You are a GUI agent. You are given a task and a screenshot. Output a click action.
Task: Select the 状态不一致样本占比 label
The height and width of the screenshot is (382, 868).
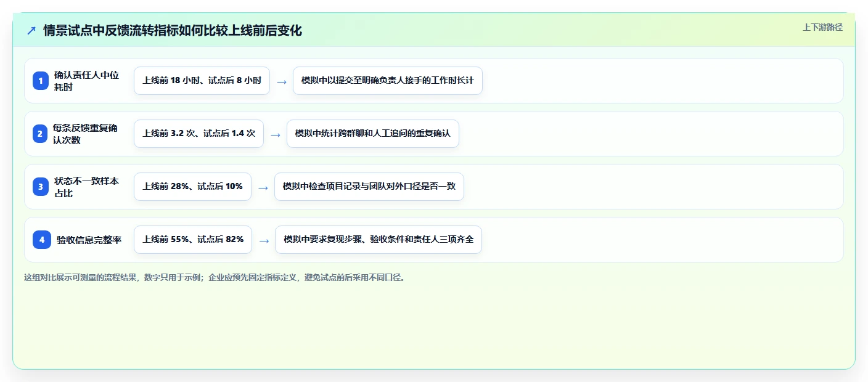point(86,187)
